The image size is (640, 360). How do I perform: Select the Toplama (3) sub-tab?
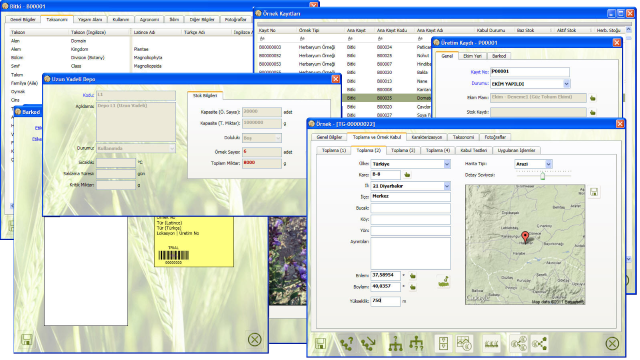click(x=403, y=150)
